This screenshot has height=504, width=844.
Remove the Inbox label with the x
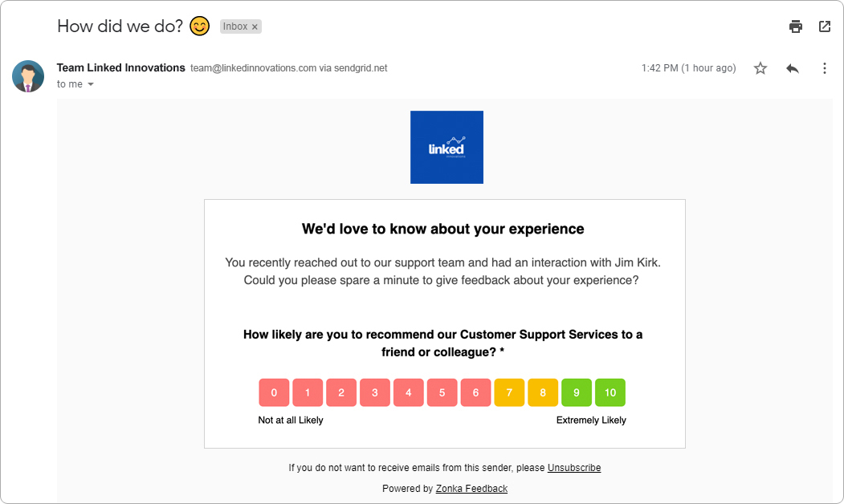(254, 26)
